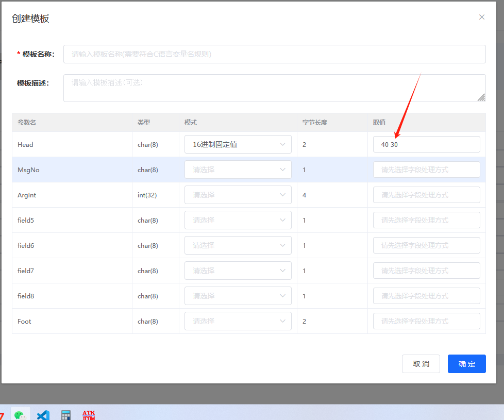Open Visual Studio Code from the taskbar
This screenshot has height=420, width=504.
coord(43,414)
